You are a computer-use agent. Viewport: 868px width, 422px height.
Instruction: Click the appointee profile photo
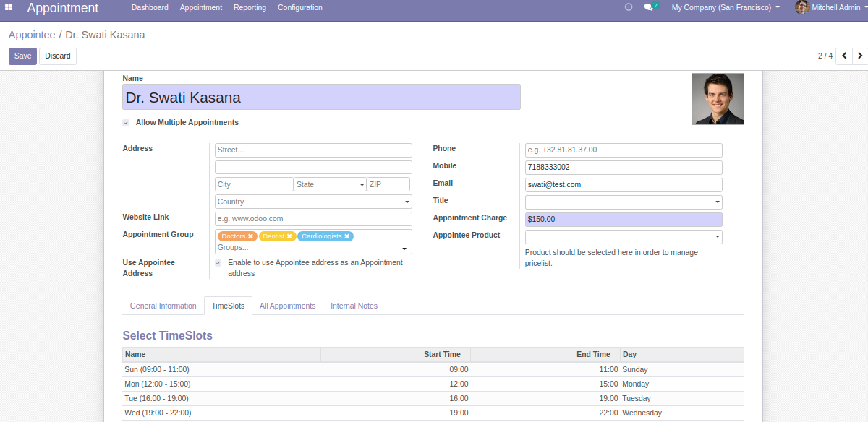coord(718,99)
